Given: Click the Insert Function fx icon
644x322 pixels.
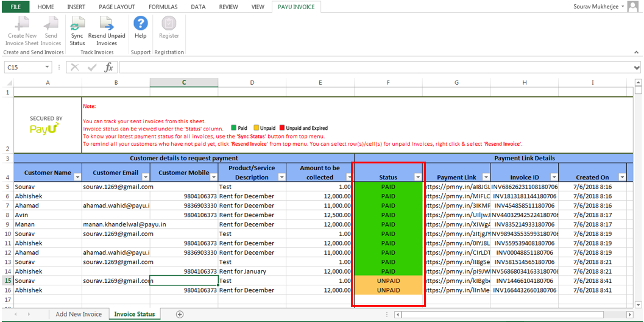Looking at the screenshot, I should [x=108, y=68].
